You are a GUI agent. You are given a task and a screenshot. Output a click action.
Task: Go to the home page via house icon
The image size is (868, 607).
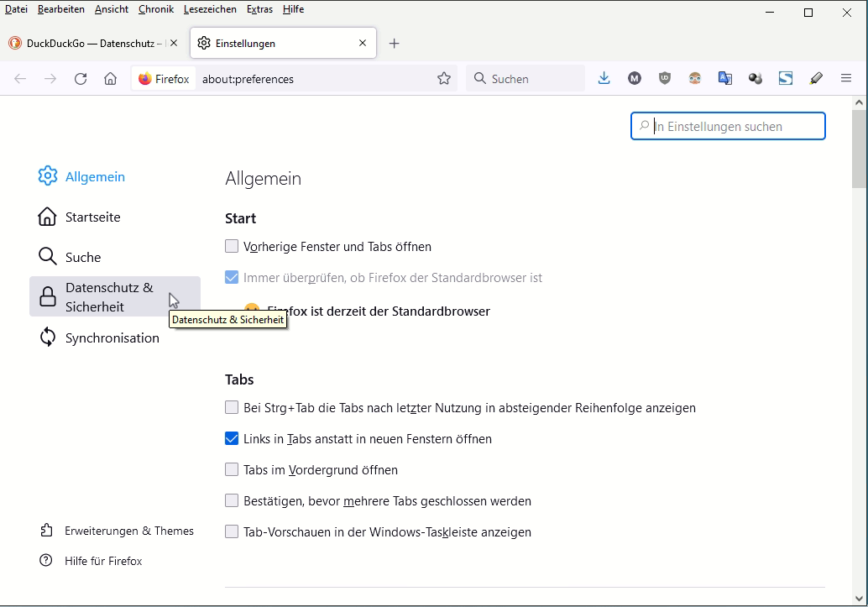click(111, 79)
